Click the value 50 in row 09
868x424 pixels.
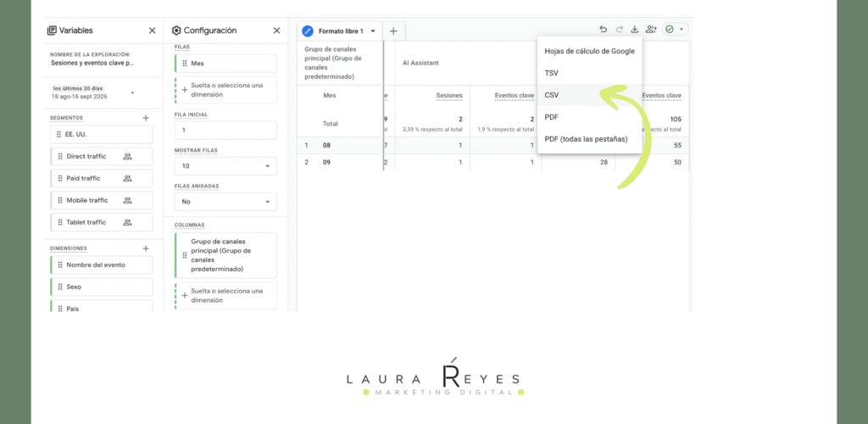click(677, 162)
